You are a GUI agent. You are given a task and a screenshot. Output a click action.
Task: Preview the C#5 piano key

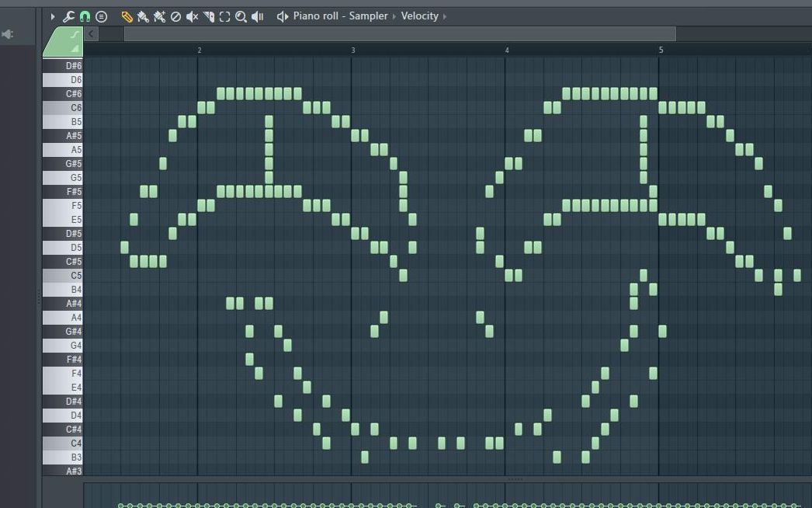[63, 262]
